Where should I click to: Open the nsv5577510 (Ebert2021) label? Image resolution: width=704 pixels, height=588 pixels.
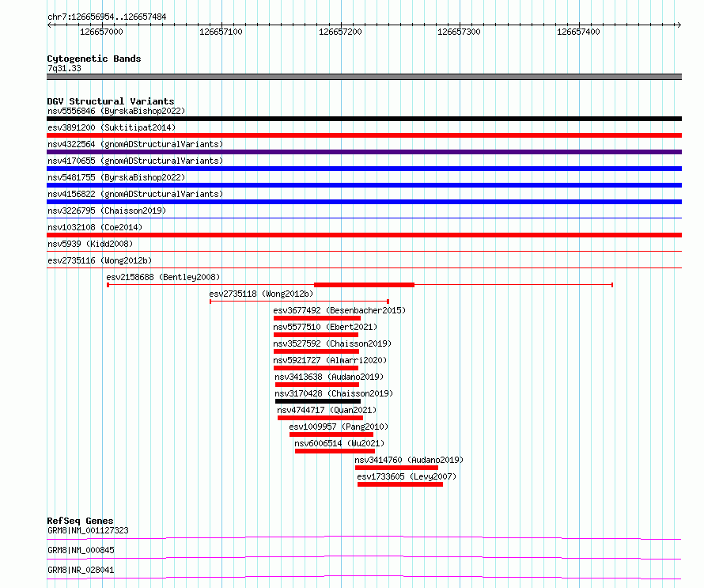(325, 327)
